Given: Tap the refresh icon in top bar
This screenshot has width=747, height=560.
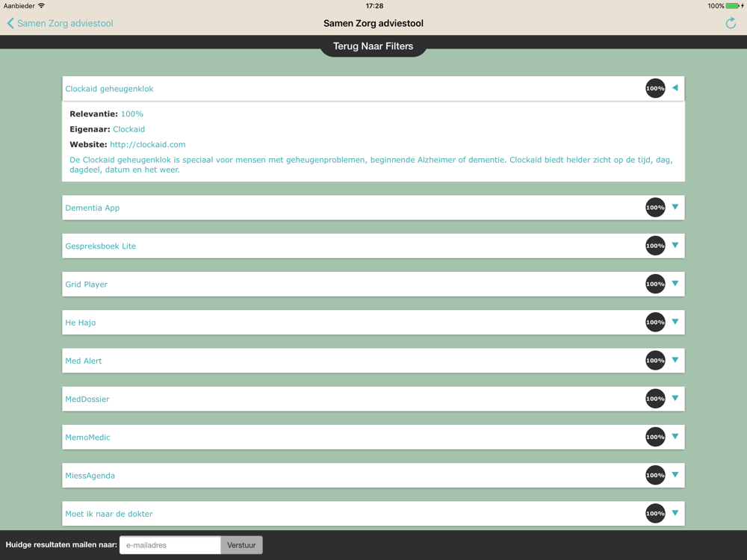Looking at the screenshot, I should (x=731, y=23).
